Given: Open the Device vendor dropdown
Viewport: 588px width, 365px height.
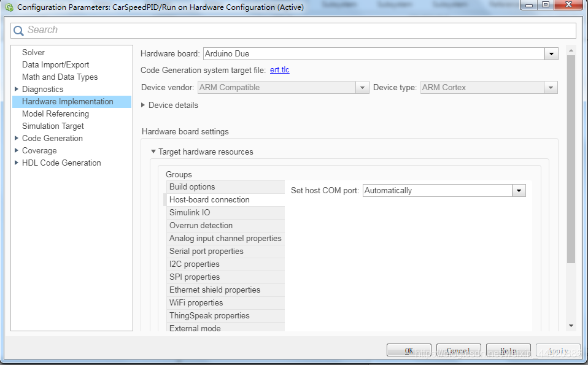Looking at the screenshot, I should click(362, 88).
